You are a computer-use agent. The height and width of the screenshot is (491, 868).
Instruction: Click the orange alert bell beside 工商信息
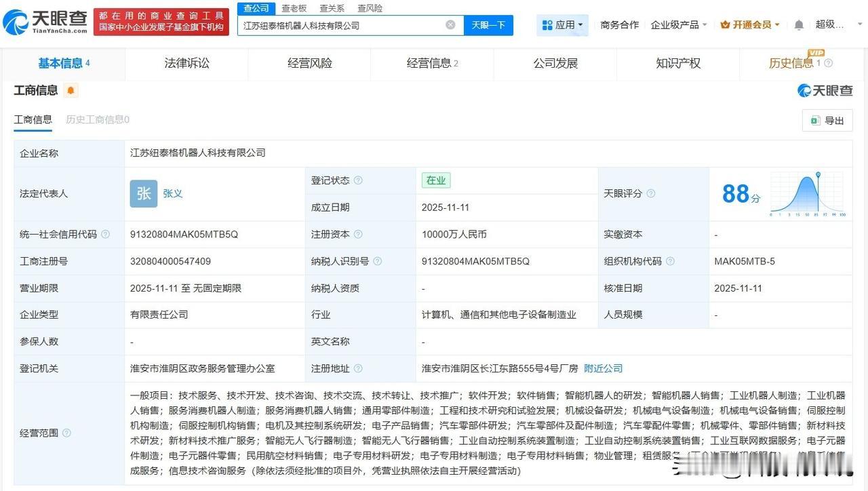71,90
